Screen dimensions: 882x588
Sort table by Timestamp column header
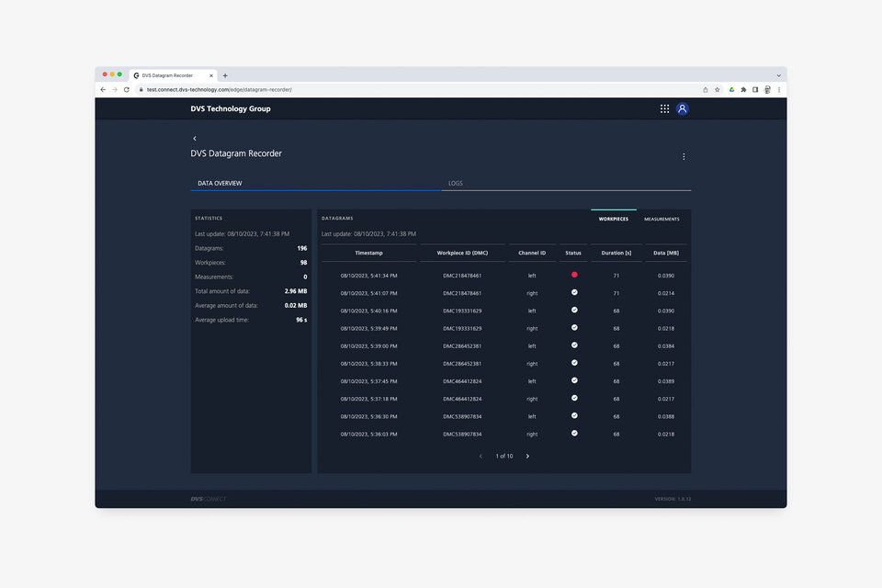click(x=368, y=253)
